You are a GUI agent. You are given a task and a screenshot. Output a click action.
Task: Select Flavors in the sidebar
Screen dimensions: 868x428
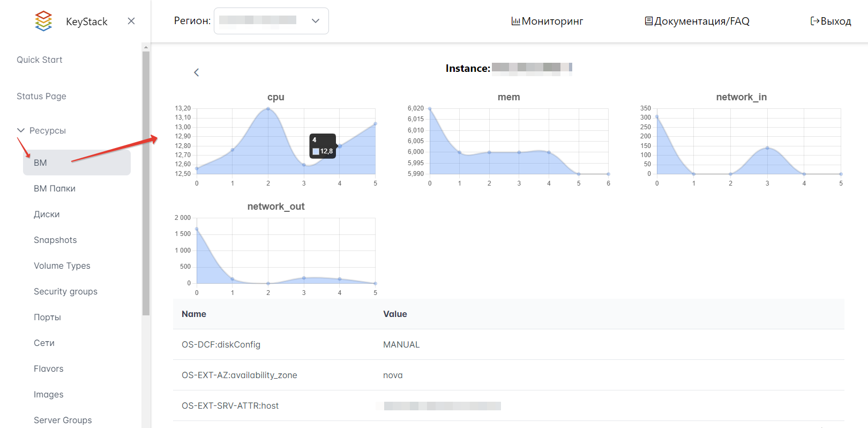pyautogui.click(x=49, y=368)
